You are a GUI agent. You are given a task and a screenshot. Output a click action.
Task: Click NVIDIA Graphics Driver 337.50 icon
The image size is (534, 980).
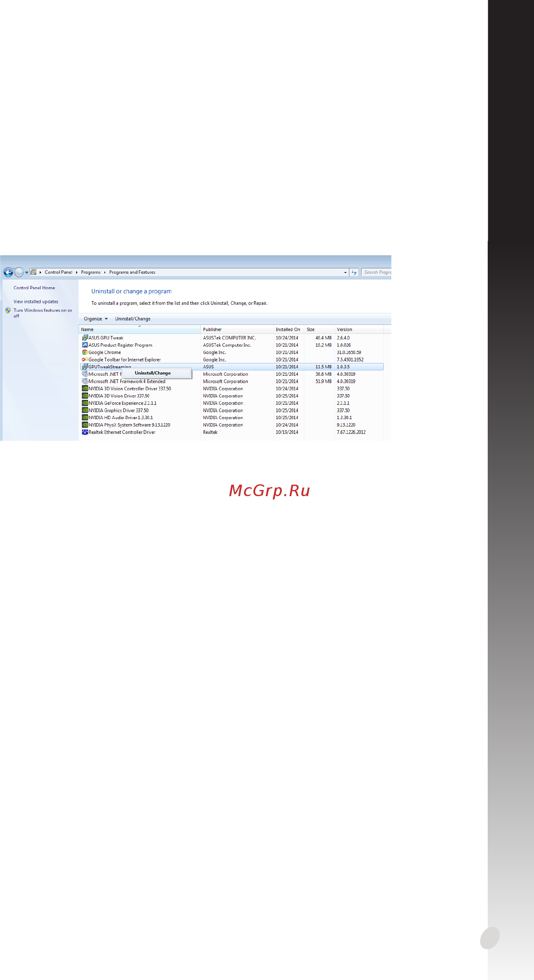coord(85,411)
